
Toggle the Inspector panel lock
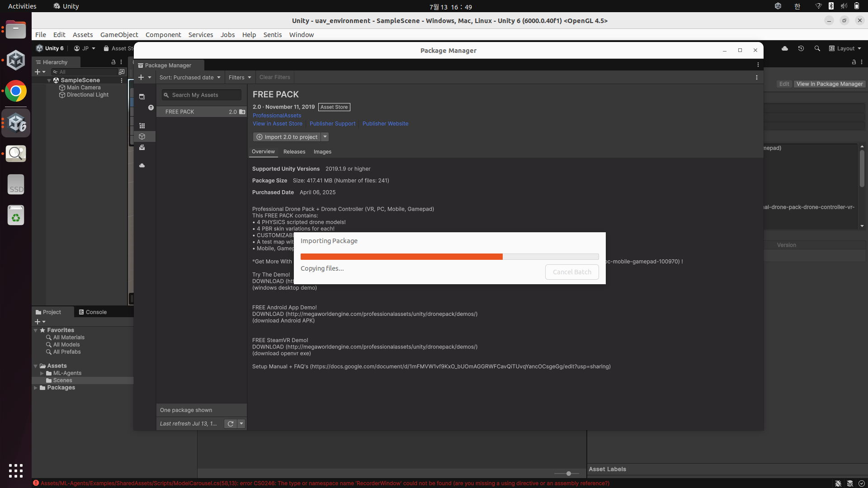coord(854,62)
